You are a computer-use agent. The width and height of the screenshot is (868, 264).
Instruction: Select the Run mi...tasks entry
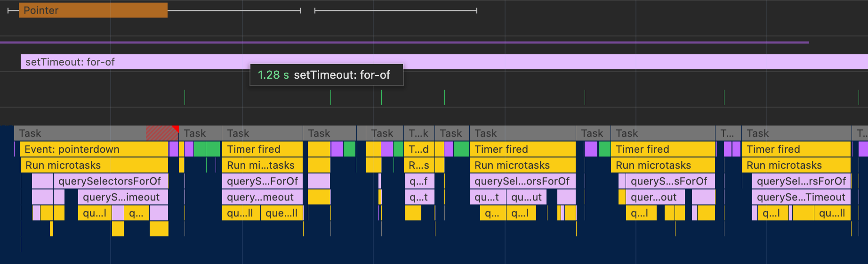pos(262,165)
